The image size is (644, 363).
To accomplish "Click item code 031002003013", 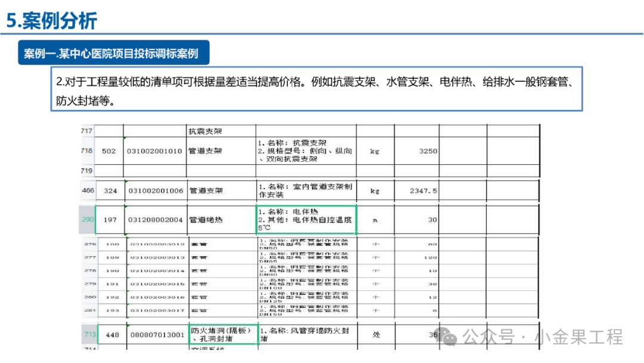I will pyautogui.click(x=157, y=257).
